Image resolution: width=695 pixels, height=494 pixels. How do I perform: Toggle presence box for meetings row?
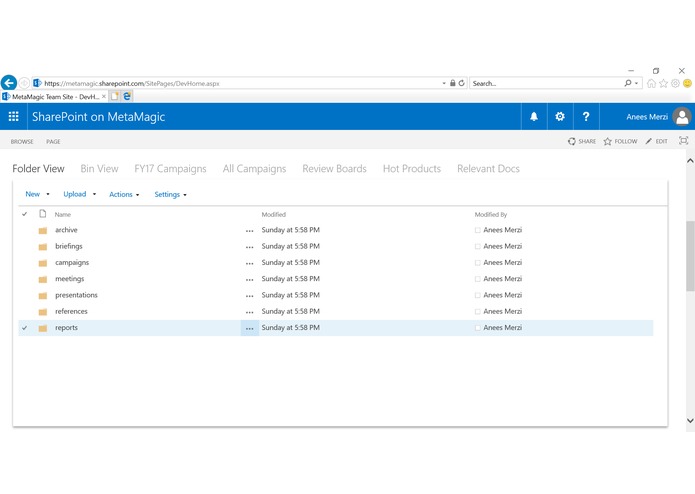[x=477, y=279]
